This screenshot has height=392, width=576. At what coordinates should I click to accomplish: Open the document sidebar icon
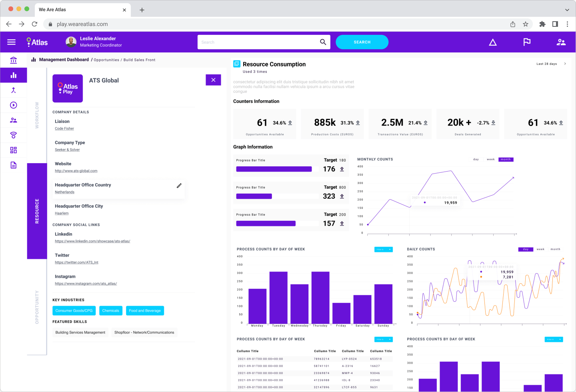pyautogui.click(x=14, y=165)
